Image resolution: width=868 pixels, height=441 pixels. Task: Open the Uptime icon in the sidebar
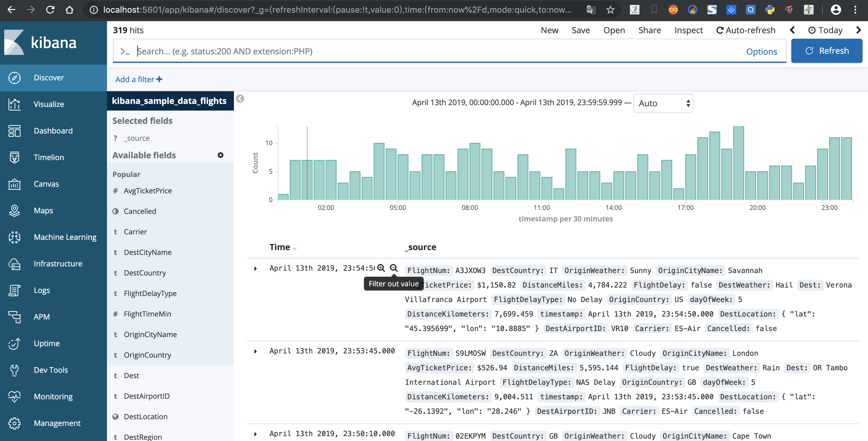pos(14,343)
